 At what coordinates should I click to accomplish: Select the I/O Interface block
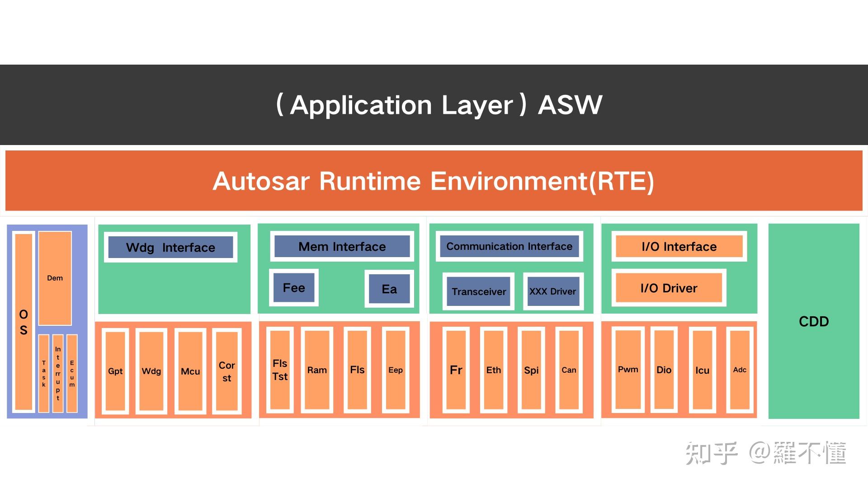coord(679,246)
